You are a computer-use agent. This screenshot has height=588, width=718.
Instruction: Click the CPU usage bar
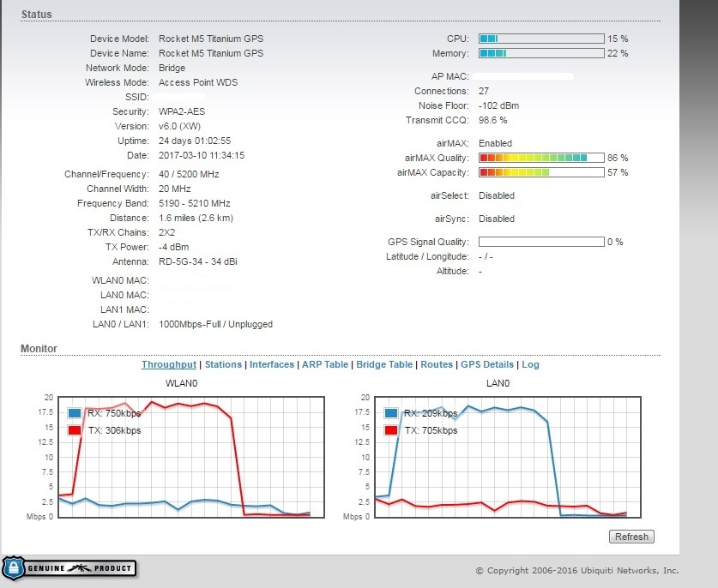click(541, 39)
